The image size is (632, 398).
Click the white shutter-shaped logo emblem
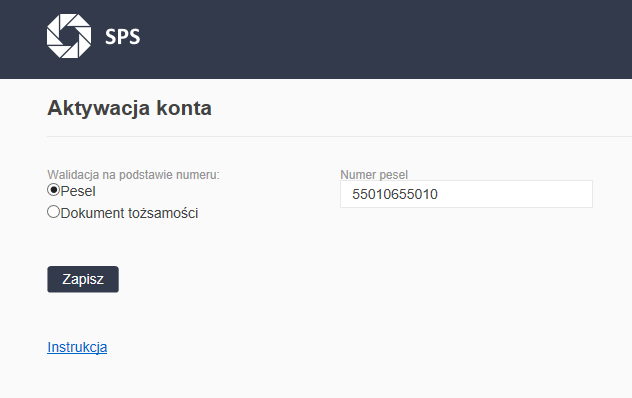[x=69, y=36]
